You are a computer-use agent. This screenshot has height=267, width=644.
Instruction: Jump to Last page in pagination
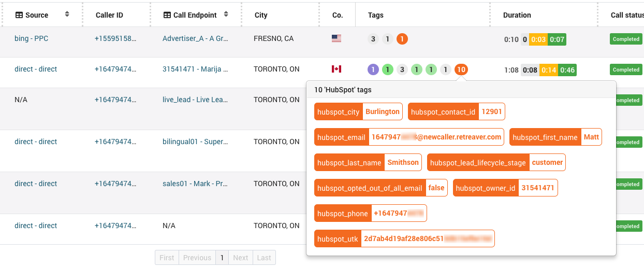click(264, 258)
